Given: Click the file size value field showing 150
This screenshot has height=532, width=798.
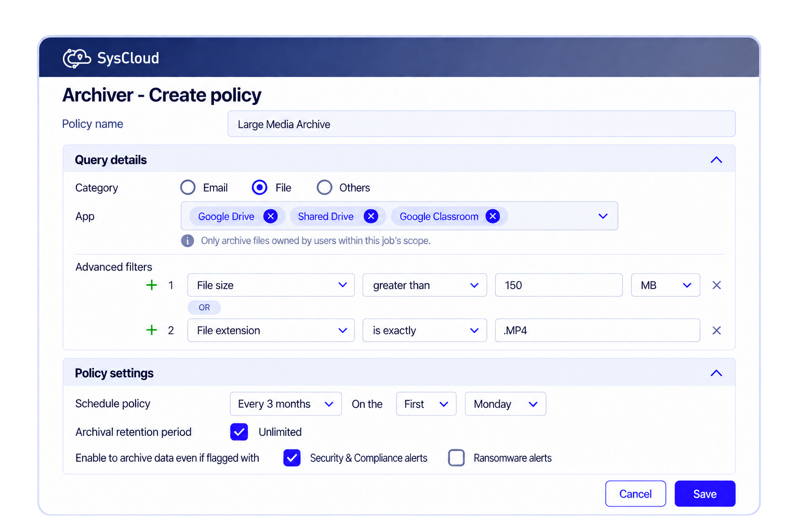Looking at the screenshot, I should click(x=558, y=285).
